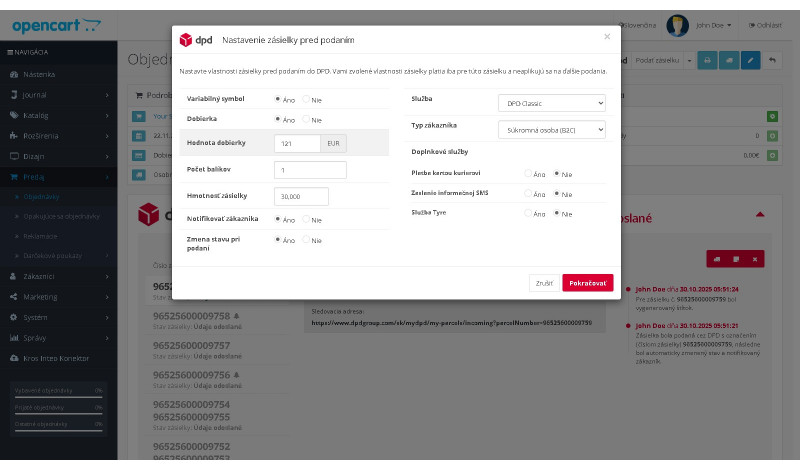Open the Služba dropdown (DPD Classic)

coord(552,103)
